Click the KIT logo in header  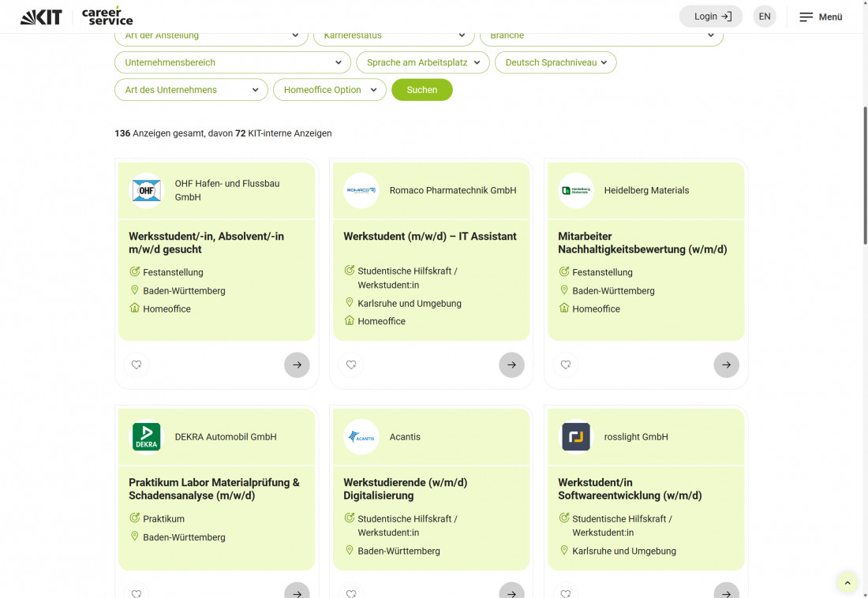[41, 17]
